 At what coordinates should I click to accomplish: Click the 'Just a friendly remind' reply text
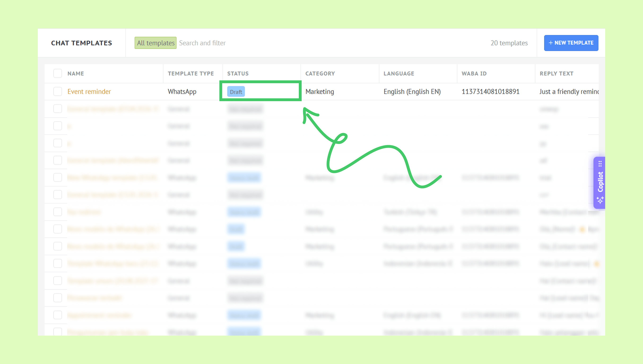(569, 91)
